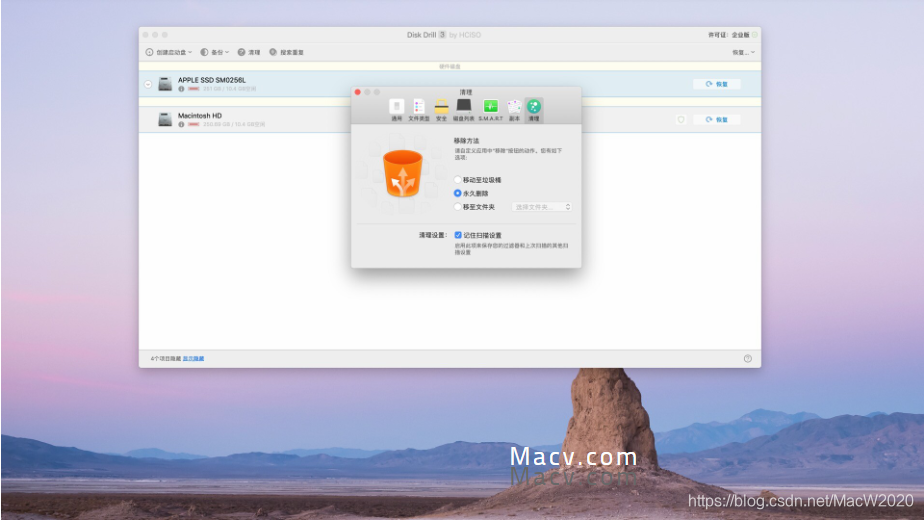Open the 备份 backup toolbar dropdown
Image resolution: width=924 pixels, height=520 pixels.
pyautogui.click(x=215, y=52)
